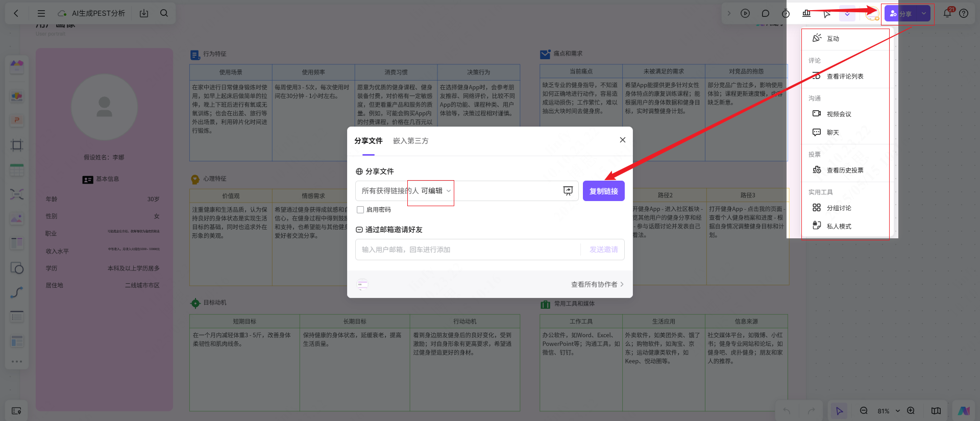Open the search magnifier in header
The width and height of the screenshot is (980, 421).
click(164, 13)
